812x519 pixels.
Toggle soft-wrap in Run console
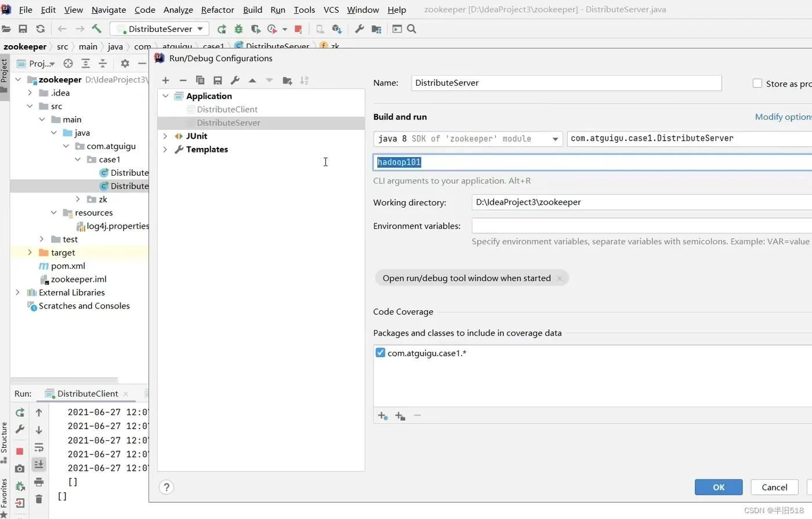(39, 447)
